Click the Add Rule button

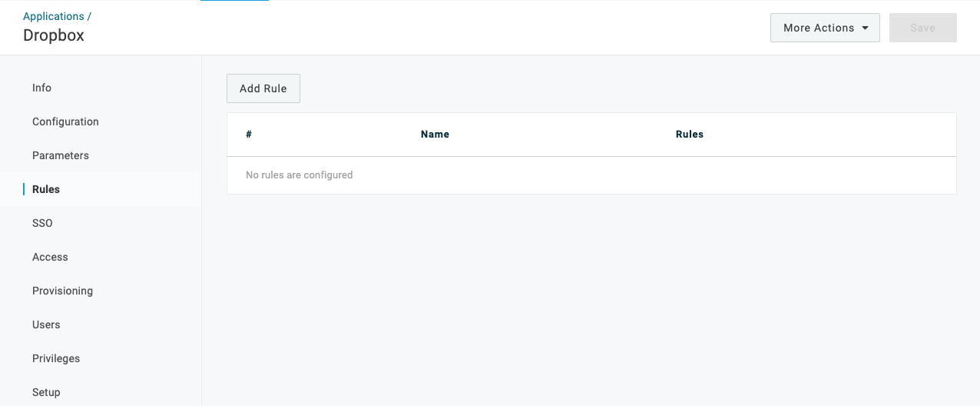263,88
